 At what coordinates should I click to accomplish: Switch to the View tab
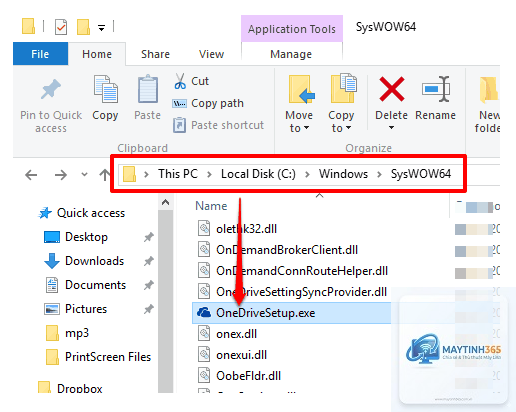[211, 54]
